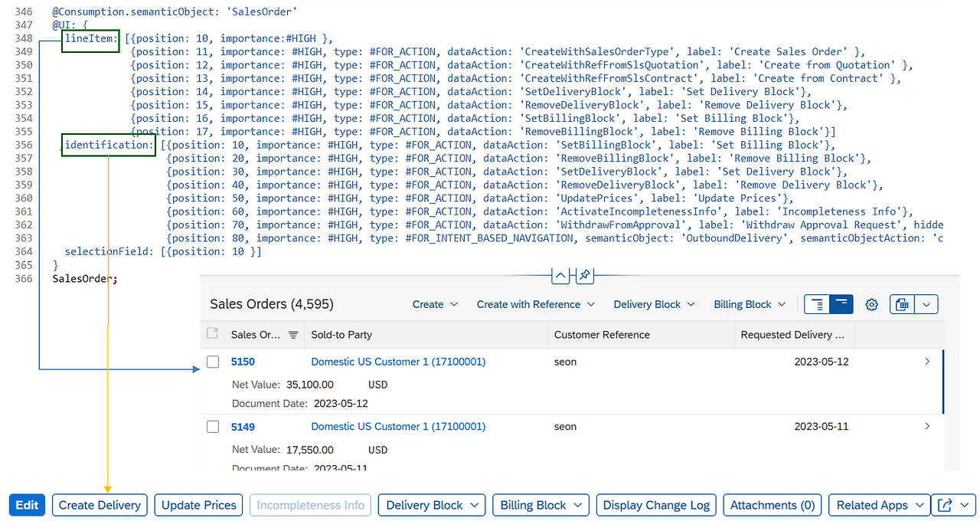980x521 pixels.
Task: Open the Related Apps dropdown
Action: (x=879, y=505)
